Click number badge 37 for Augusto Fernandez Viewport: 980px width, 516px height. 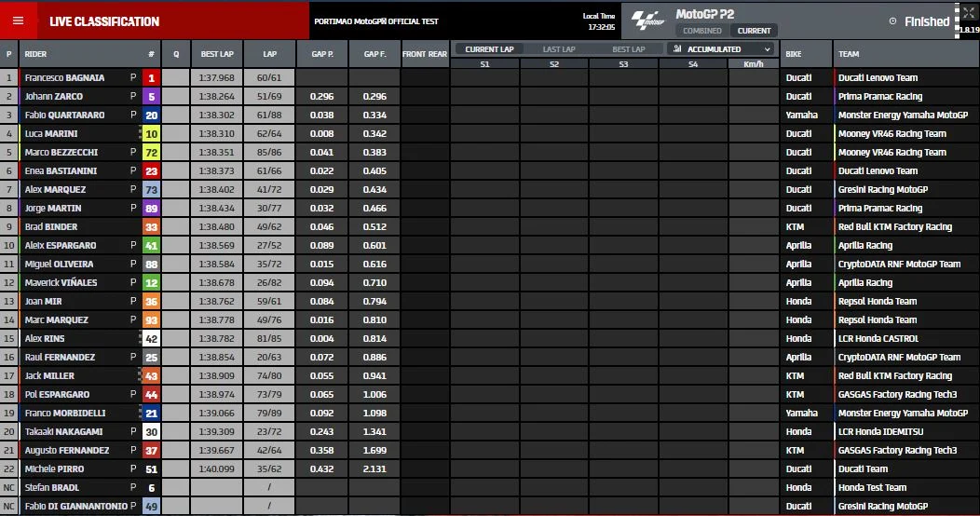(x=151, y=451)
